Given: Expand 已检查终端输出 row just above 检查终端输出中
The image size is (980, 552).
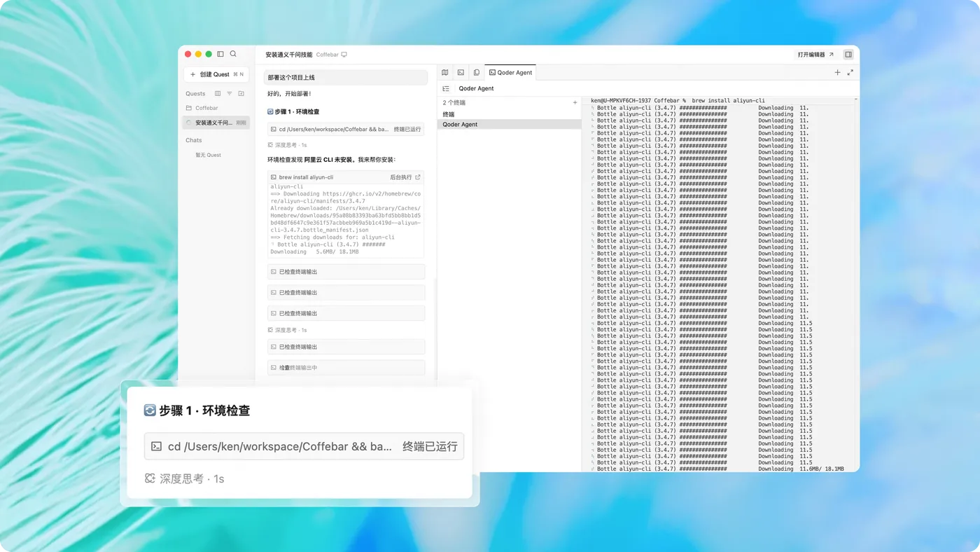Looking at the screenshot, I should 346,347.
